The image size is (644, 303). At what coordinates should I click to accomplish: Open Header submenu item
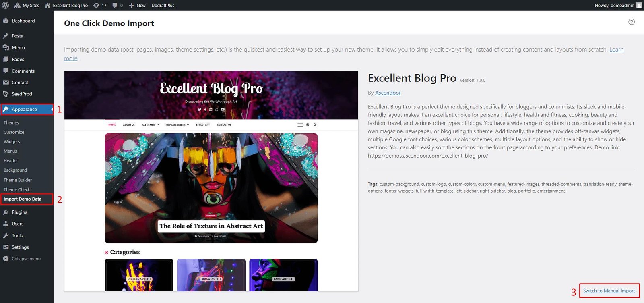[11, 161]
